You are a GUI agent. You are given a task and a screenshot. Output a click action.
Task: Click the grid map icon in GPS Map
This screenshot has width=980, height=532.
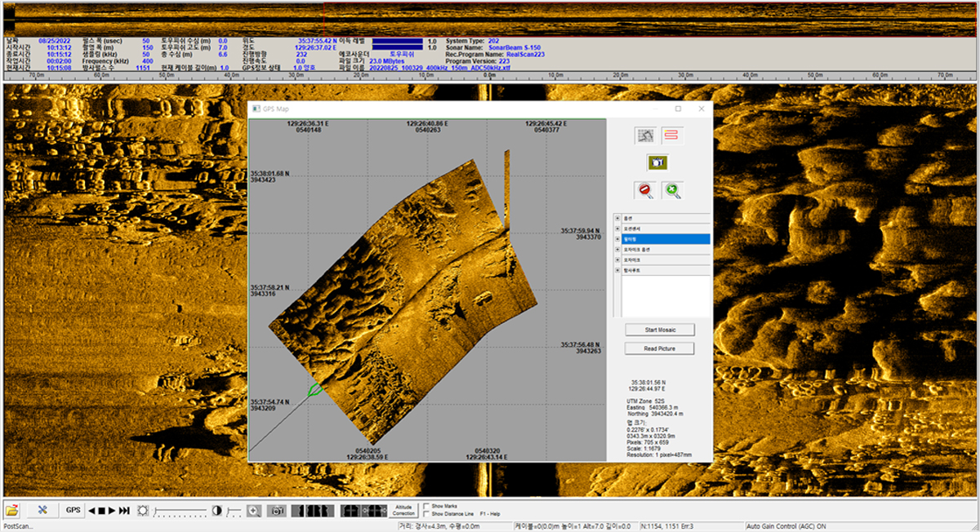tap(646, 135)
